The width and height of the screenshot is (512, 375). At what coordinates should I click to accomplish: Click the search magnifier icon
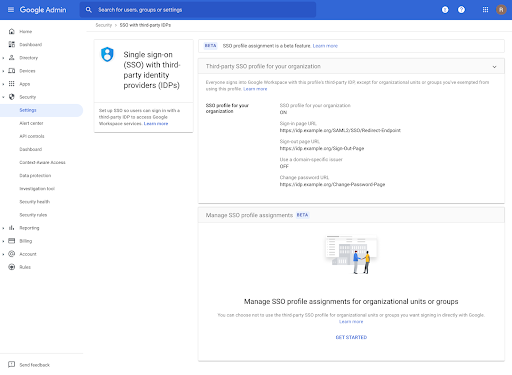coord(88,10)
